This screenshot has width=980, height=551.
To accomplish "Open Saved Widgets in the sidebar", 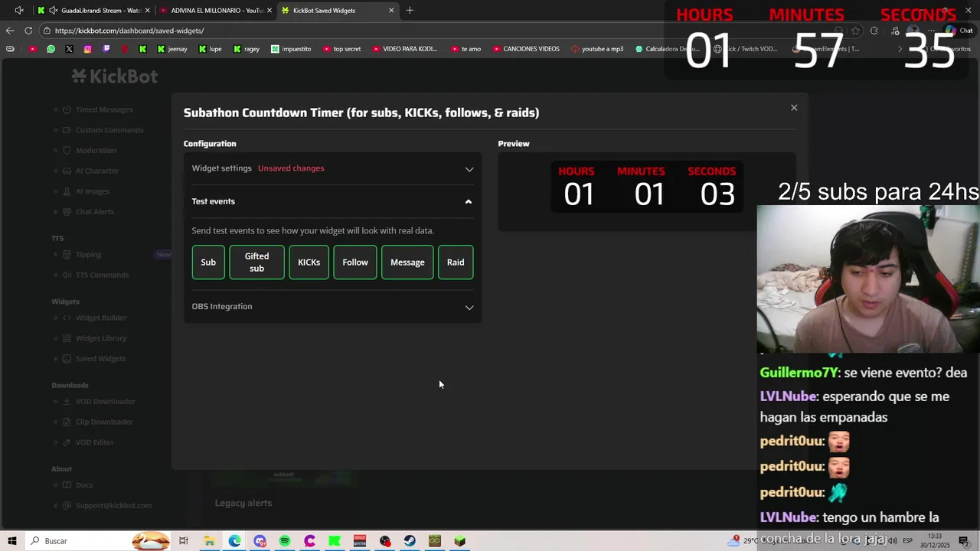I will [x=100, y=359].
